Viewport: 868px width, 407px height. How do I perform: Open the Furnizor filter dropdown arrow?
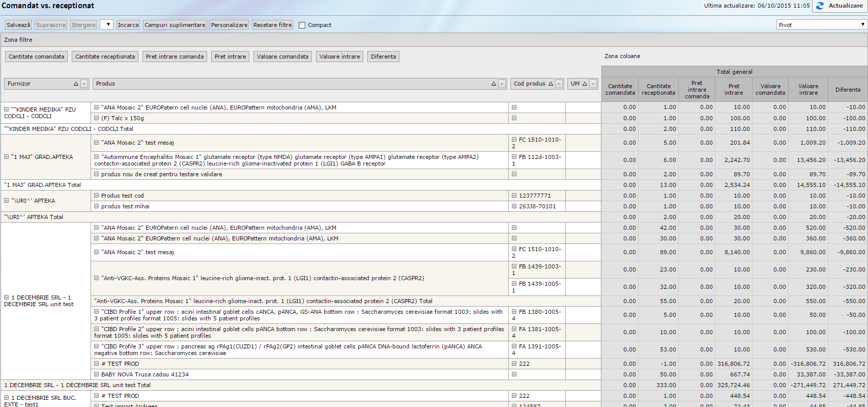point(84,84)
